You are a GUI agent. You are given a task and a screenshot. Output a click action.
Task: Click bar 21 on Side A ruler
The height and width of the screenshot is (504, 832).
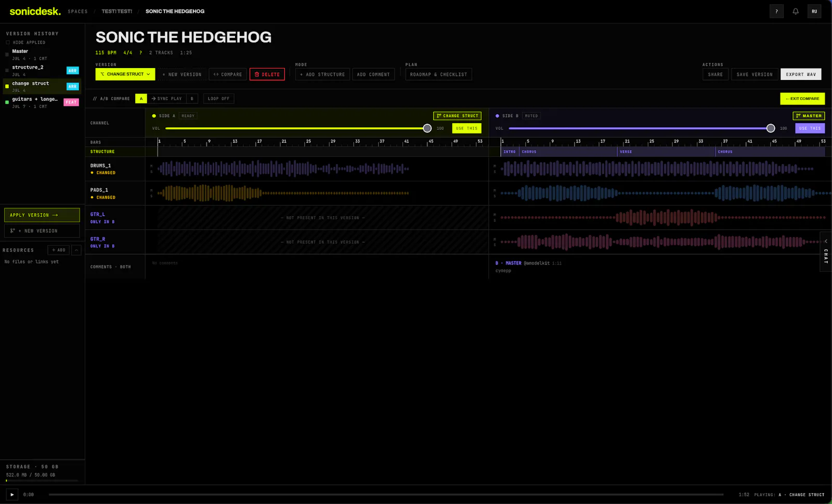pyautogui.click(x=284, y=141)
